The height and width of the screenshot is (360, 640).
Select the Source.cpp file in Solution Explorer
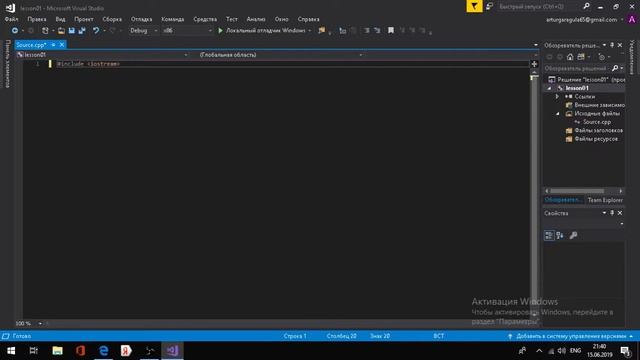597,122
